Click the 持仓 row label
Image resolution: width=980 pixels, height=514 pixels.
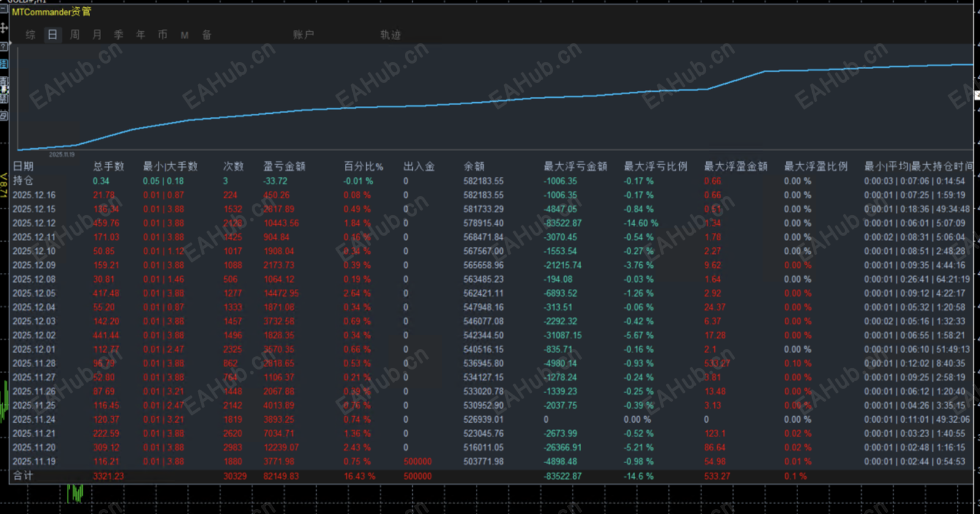tap(23, 181)
